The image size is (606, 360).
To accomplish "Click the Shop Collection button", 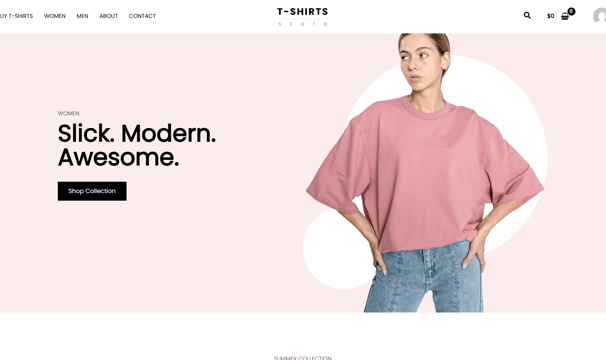I will (x=92, y=191).
